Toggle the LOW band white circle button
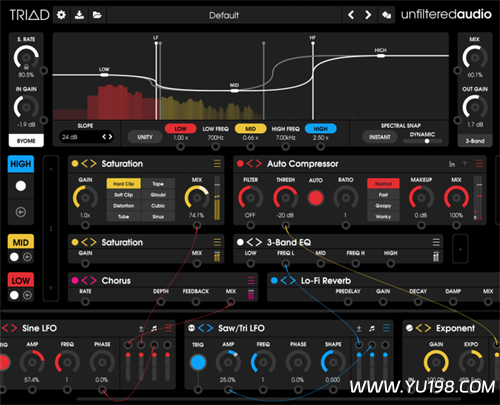 (x=14, y=295)
